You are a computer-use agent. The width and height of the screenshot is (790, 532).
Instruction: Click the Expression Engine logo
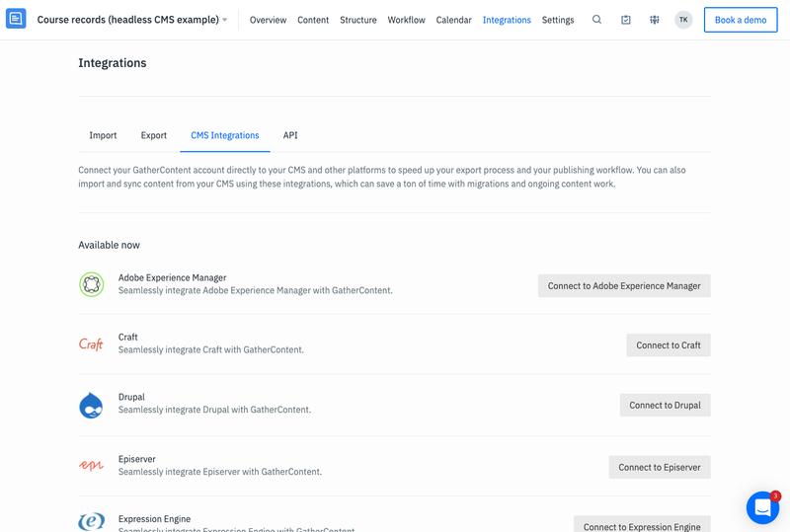tap(91, 521)
